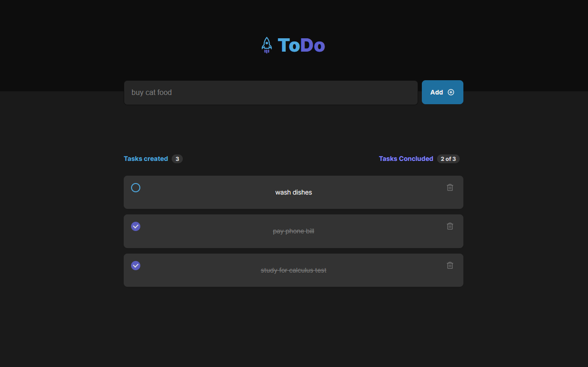Click the pay phone bill strikethrough text
This screenshot has height=367, width=588.
click(294, 231)
